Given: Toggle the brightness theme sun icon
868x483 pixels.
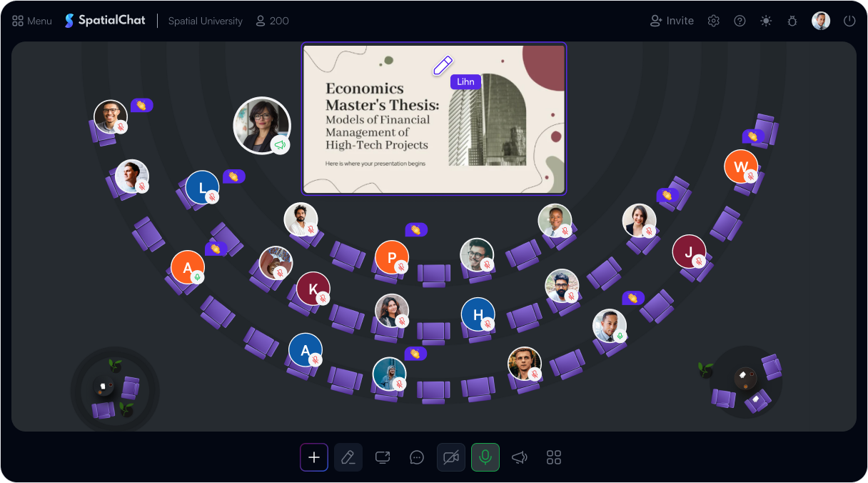Looking at the screenshot, I should pos(766,21).
